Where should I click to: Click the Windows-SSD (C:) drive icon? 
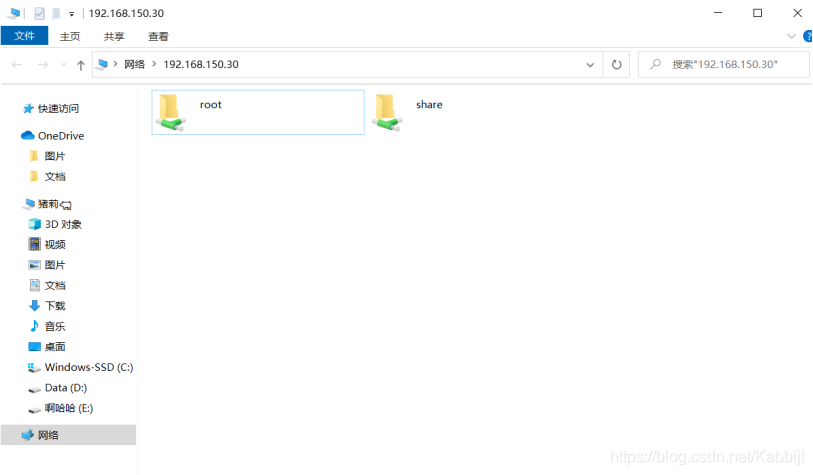coord(34,367)
